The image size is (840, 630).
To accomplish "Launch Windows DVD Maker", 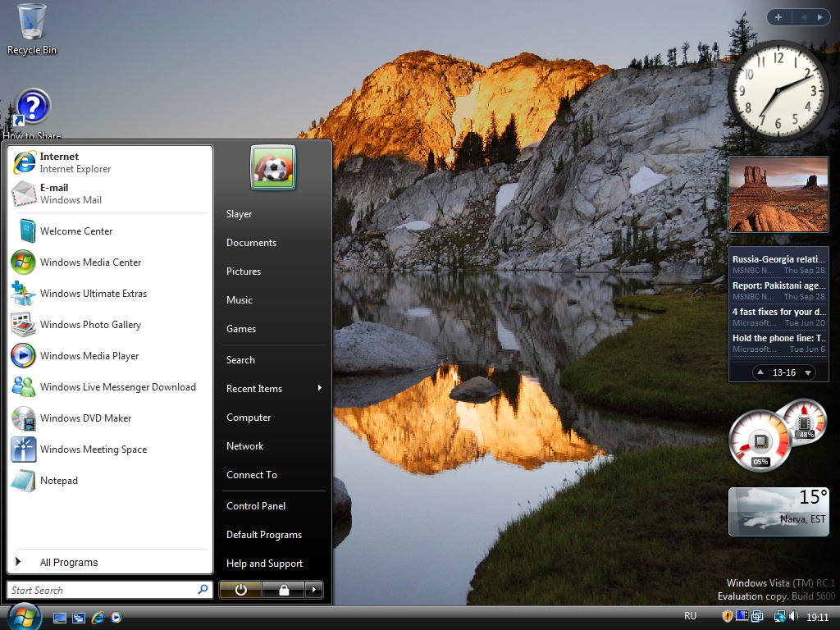I will click(110, 418).
